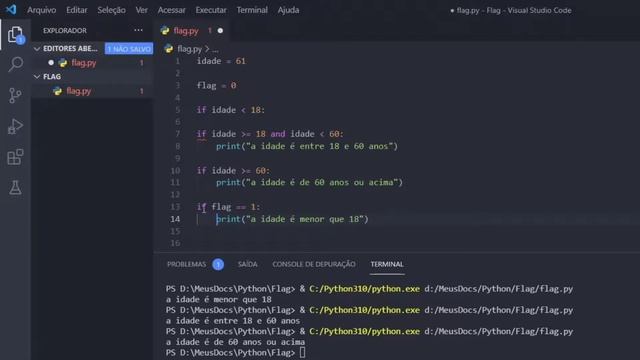Click on 'idade = 61' code line
The image size is (640, 360).
pyautogui.click(x=221, y=61)
